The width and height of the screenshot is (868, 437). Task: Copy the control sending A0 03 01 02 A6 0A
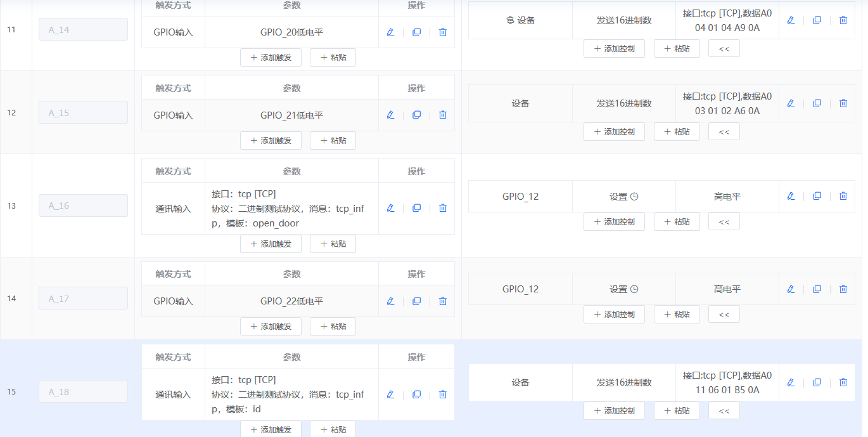click(x=817, y=103)
